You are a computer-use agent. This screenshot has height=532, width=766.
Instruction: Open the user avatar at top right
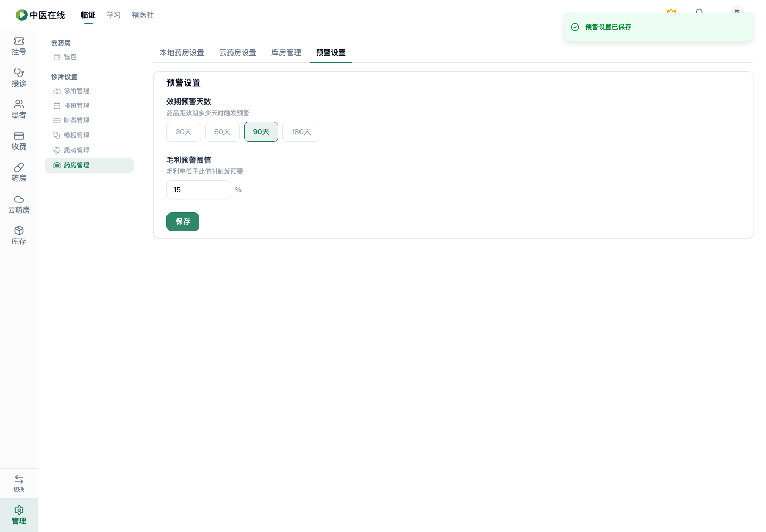[x=737, y=11]
